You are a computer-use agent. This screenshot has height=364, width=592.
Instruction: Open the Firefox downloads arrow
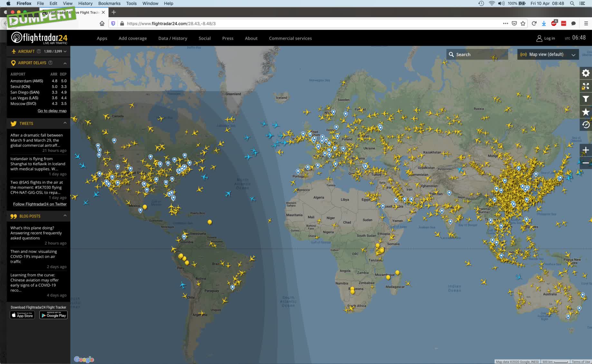point(544,23)
